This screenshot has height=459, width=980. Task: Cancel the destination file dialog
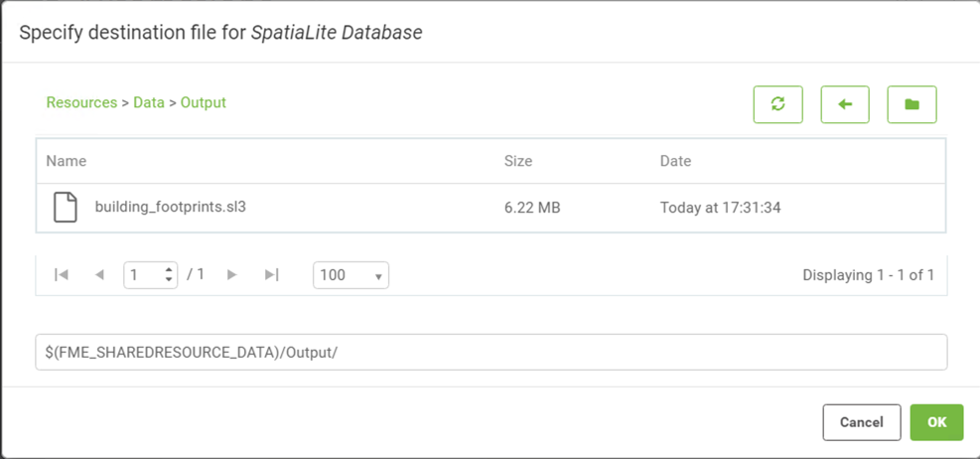862,422
